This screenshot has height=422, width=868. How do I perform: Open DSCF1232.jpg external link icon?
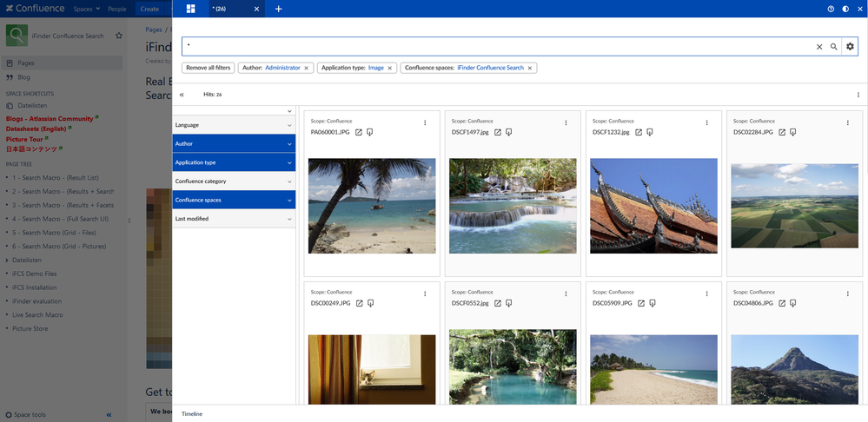click(x=639, y=132)
